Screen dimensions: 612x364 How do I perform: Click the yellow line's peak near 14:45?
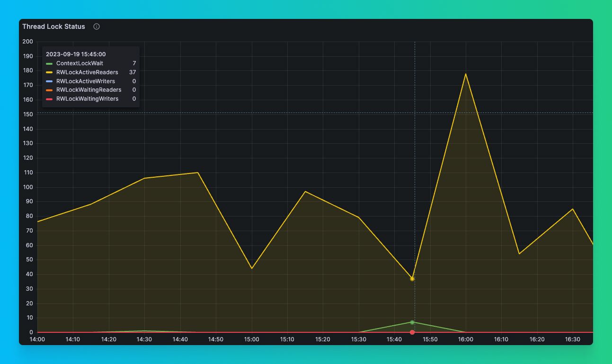(198, 173)
